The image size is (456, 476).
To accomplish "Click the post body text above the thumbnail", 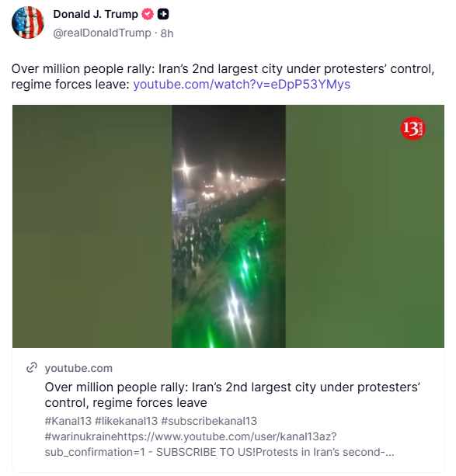I will pos(223,77).
